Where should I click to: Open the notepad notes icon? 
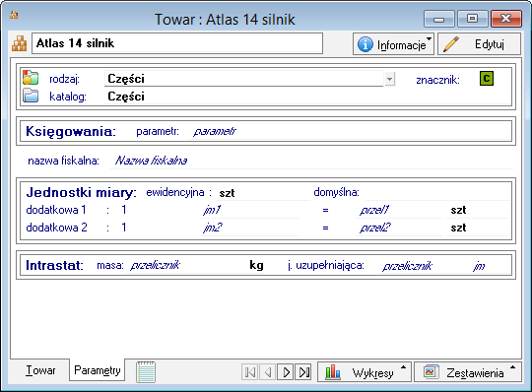tap(146, 372)
